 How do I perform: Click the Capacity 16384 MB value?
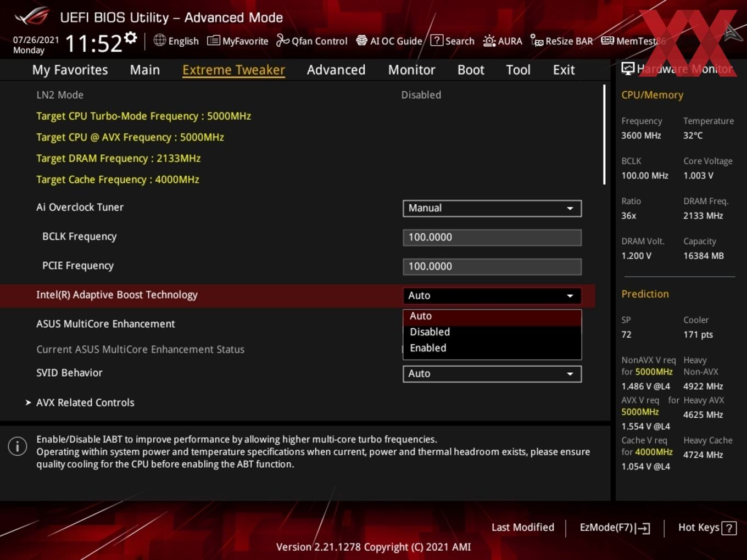[704, 256]
